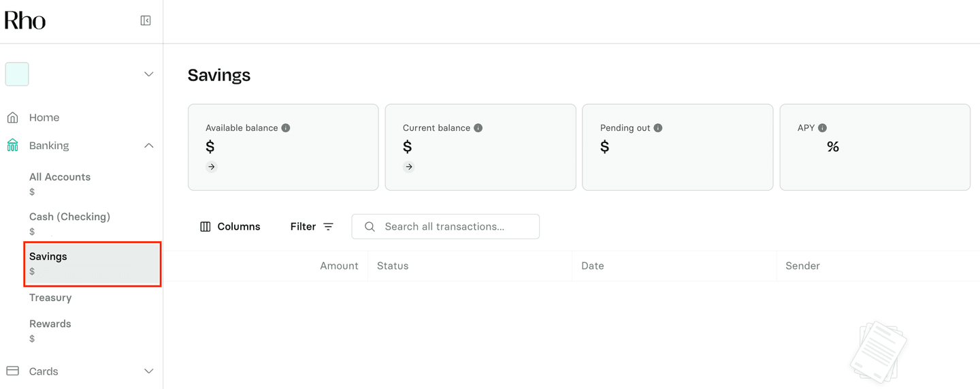
Task: Click the Current balance arrow button
Action: point(408,167)
